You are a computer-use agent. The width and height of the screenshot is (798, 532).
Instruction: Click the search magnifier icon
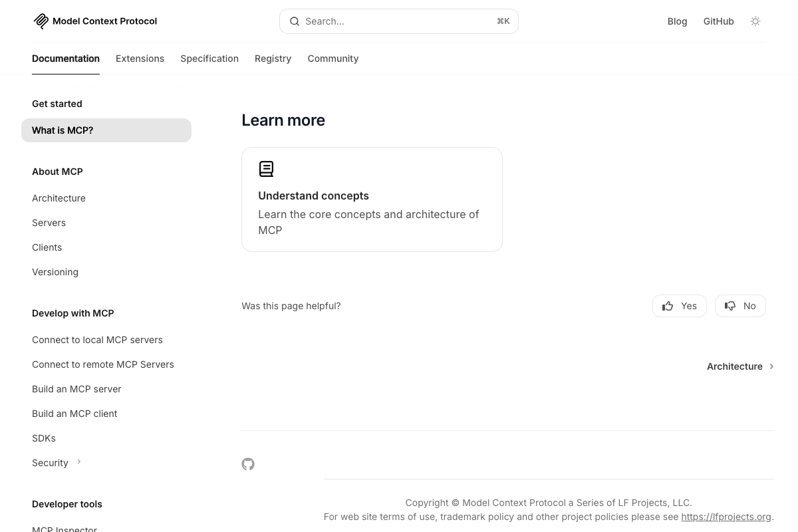(x=295, y=21)
